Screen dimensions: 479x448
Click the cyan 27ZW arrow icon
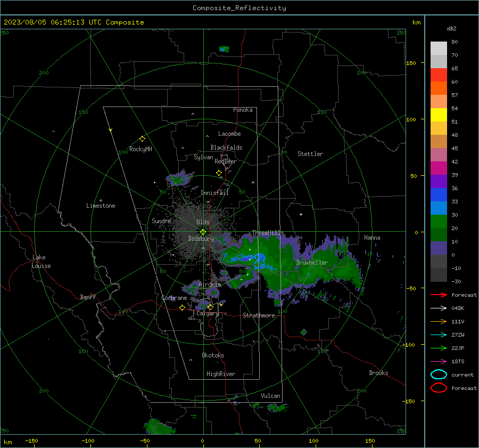pos(439,335)
